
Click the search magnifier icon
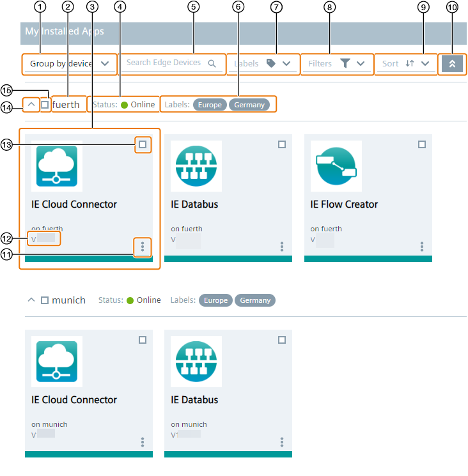pos(212,63)
